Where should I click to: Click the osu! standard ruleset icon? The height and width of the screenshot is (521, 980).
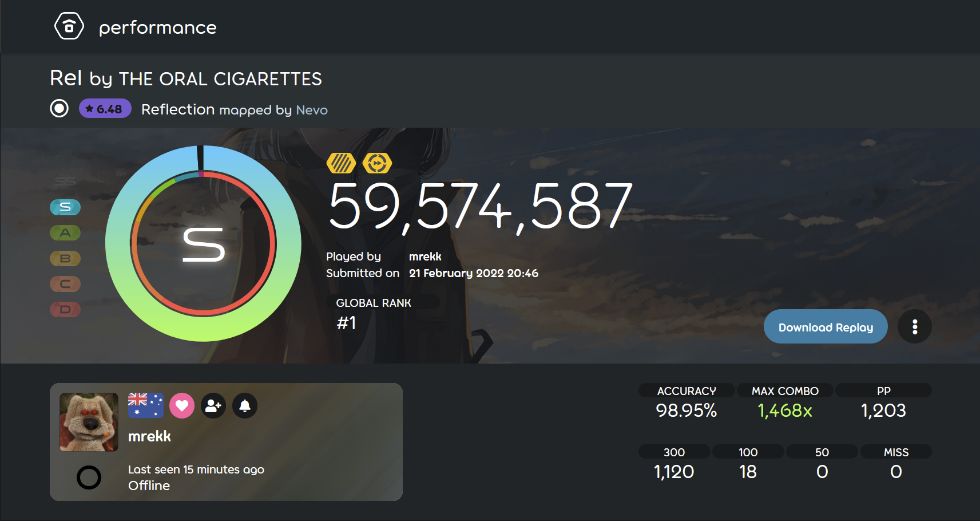(x=59, y=108)
